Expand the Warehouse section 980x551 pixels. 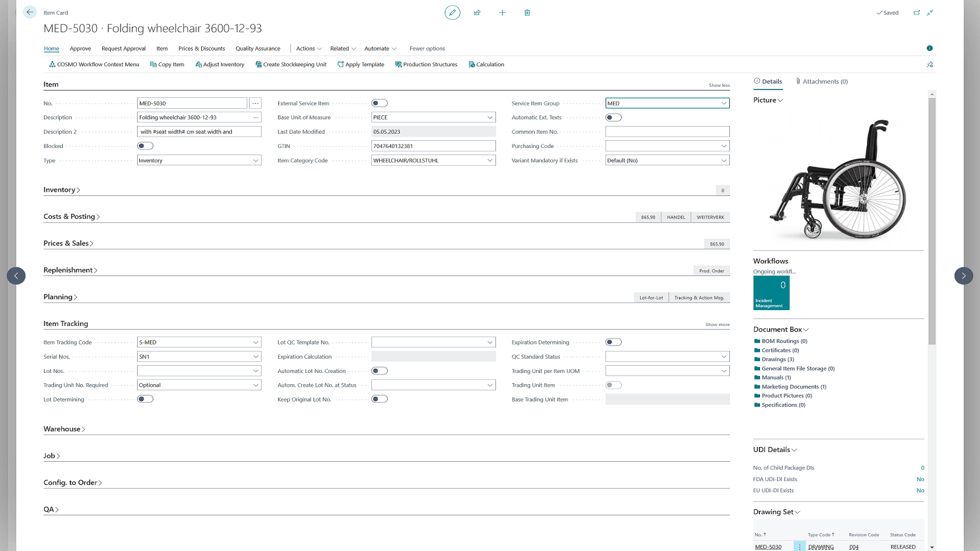tap(64, 429)
